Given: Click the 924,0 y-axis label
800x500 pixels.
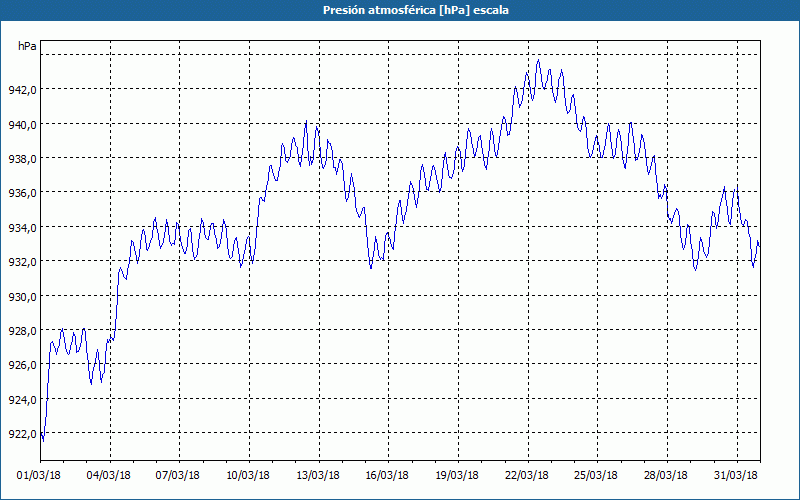Looking at the screenshot, I should [22, 399].
